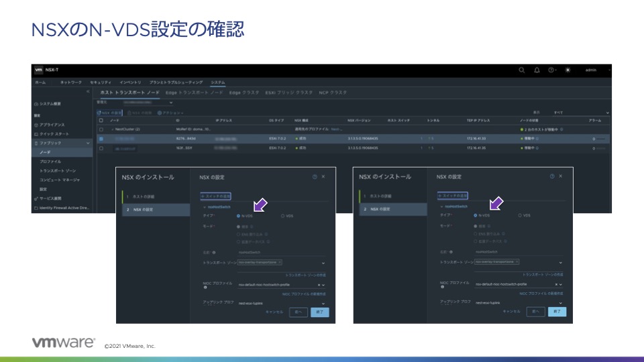Image resolution: width=644 pixels, height=362 pixels.
Task: Open the アクション dropdown
Action: pos(170,113)
